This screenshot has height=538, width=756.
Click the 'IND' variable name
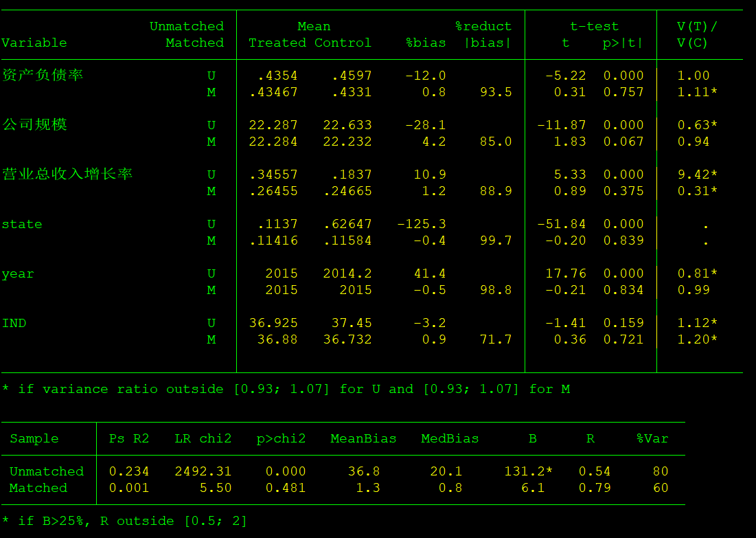pos(14,324)
